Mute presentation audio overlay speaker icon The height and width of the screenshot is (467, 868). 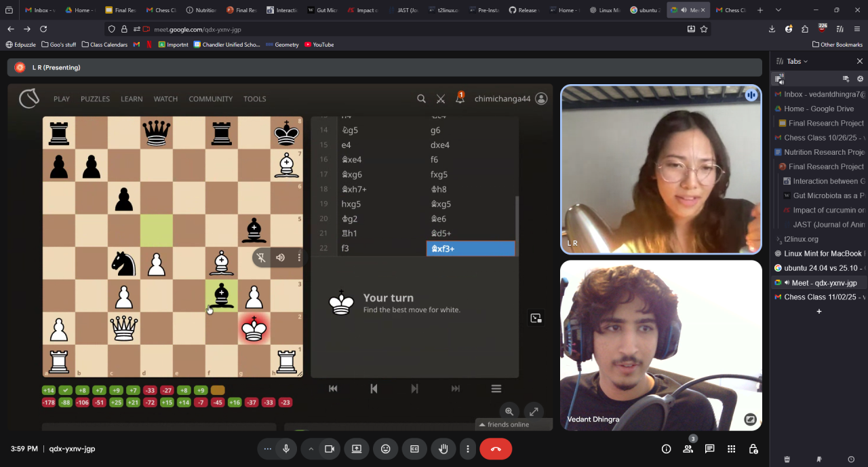click(280, 257)
